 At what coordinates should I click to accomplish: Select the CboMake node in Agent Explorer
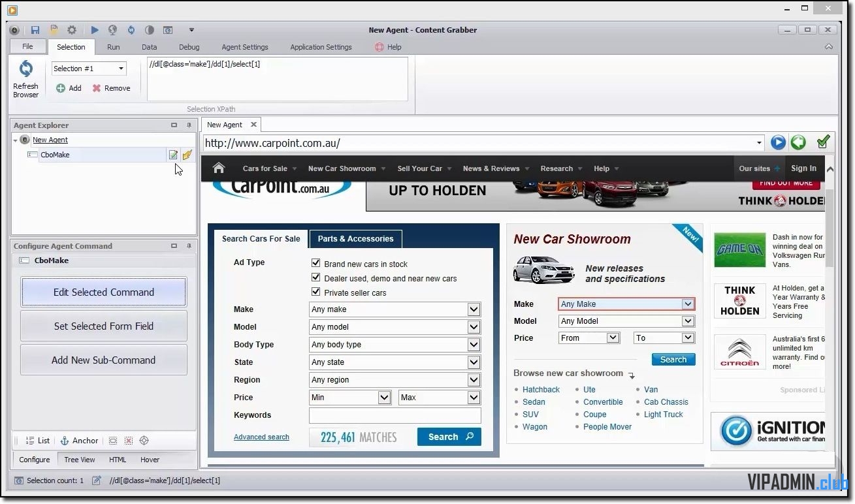[x=56, y=155]
